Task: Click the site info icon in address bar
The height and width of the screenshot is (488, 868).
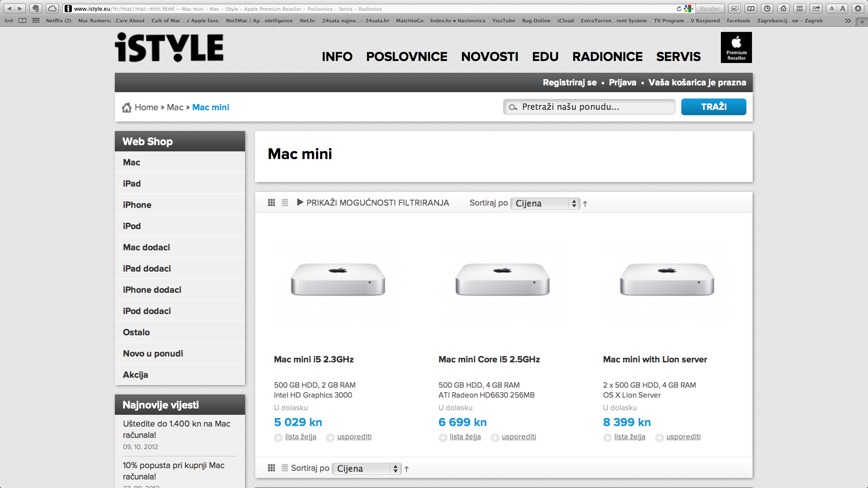Action: (68, 9)
